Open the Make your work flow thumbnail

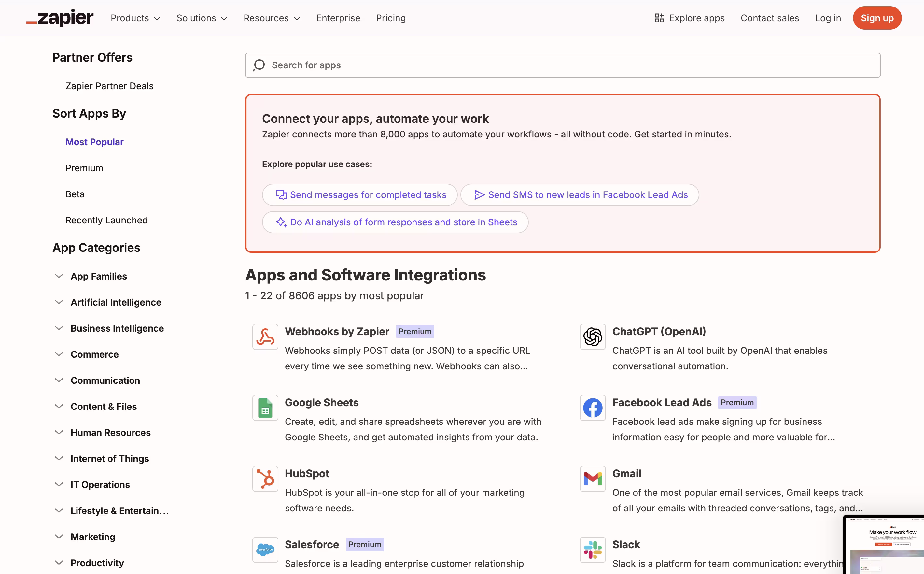pos(884,545)
